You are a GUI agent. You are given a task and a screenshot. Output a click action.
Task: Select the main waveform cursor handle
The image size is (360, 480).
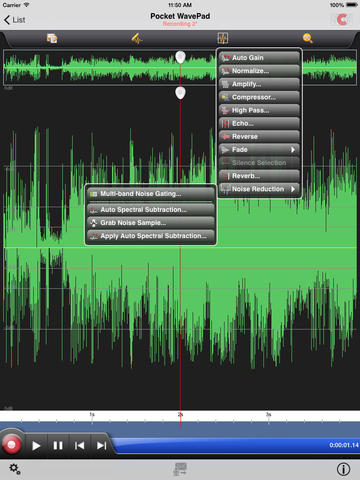click(180, 93)
